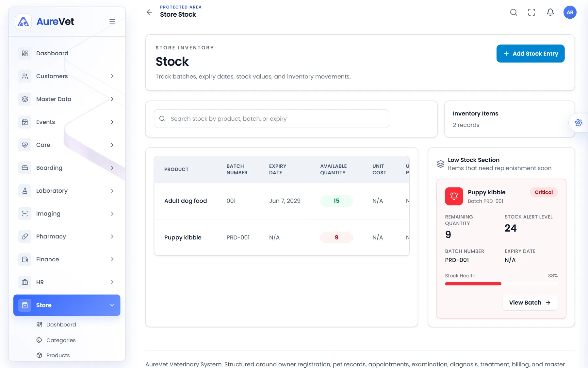Click the Care heart icon
The image size is (588, 368).
point(25,145)
